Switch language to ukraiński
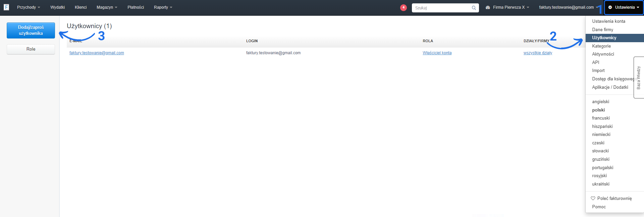644x217 pixels. click(600, 184)
